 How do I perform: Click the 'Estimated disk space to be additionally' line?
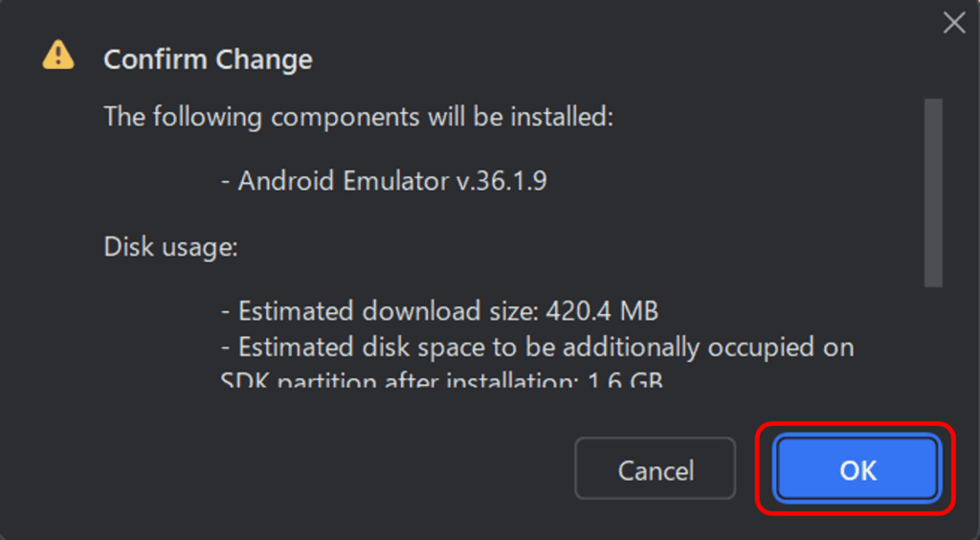point(537,348)
